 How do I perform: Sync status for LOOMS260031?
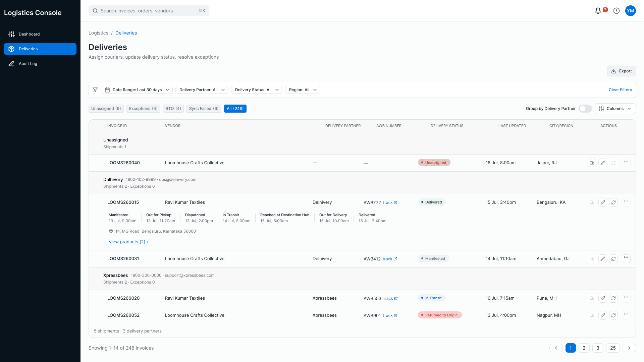(x=613, y=259)
